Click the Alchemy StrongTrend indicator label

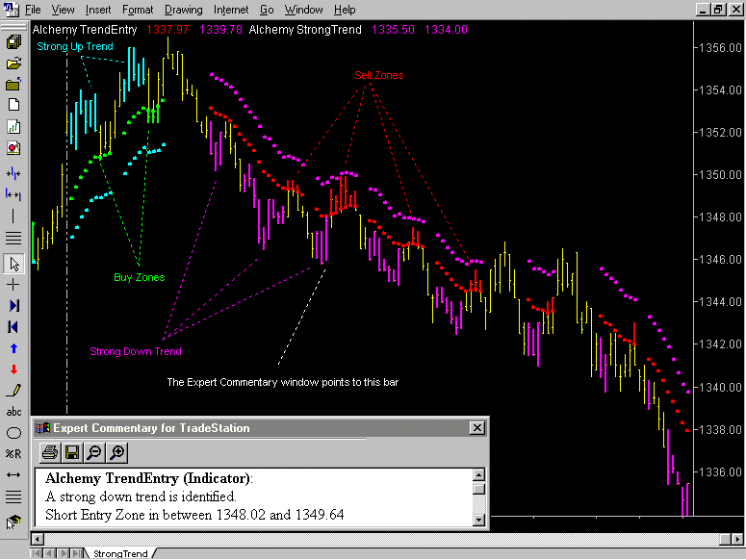[305, 30]
